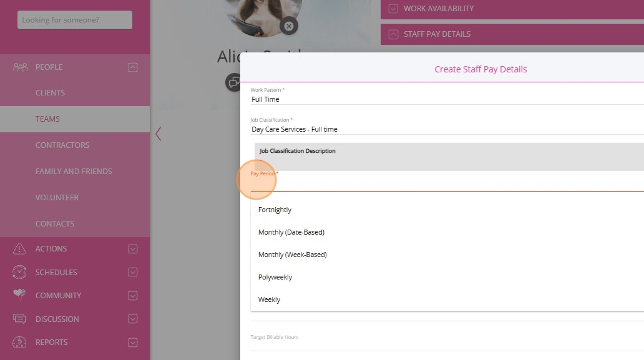The height and width of the screenshot is (360, 644).
Task: Click the ACTIONS menu label
Action: (51, 249)
